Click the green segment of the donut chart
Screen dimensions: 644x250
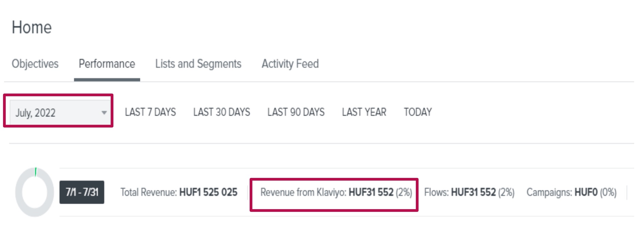(36, 172)
